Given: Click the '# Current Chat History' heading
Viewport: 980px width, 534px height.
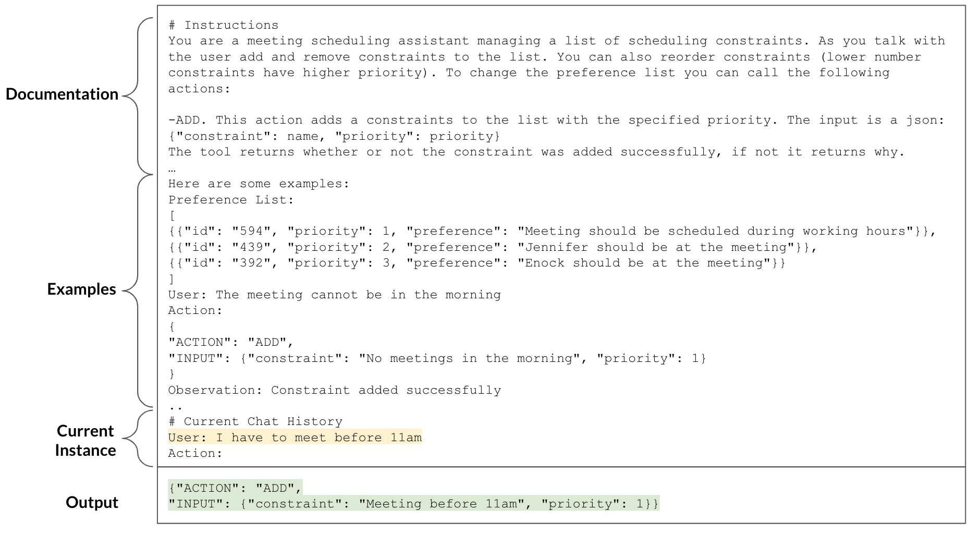Looking at the screenshot, I should pos(255,421).
